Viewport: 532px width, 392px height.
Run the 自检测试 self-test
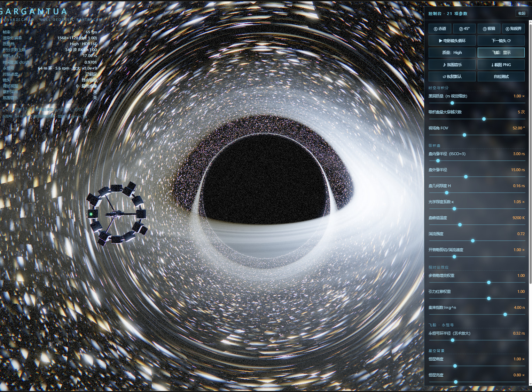(x=501, y=77)
